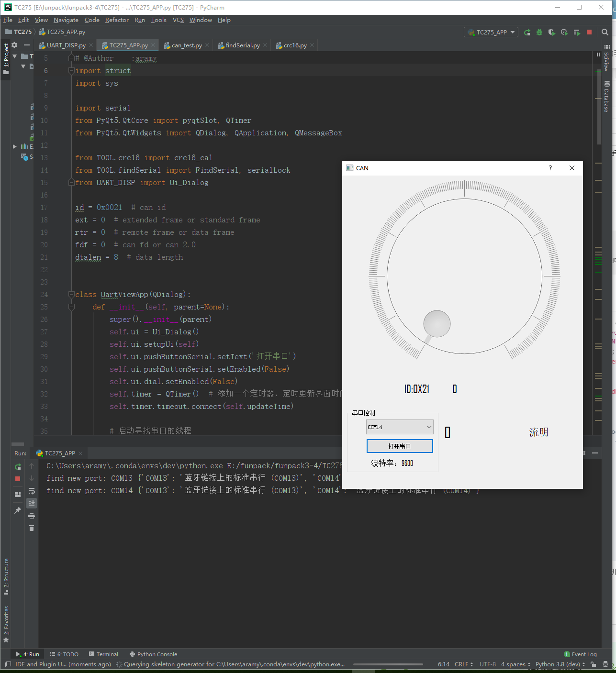Fold the class UartViewApp block
The height and width of the screenshot is (673, 616).
coord(71,295)
